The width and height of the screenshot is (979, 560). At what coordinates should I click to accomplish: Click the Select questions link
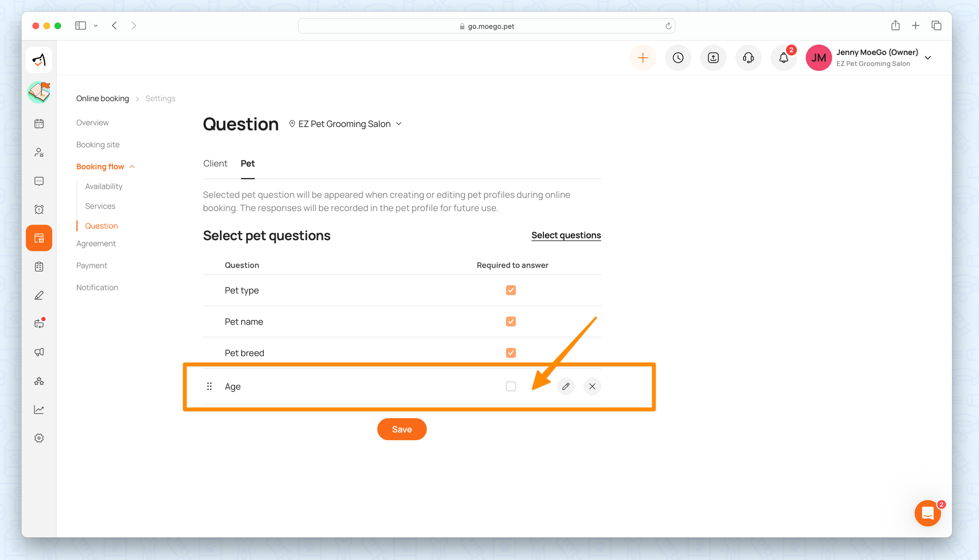pos(566,235)
